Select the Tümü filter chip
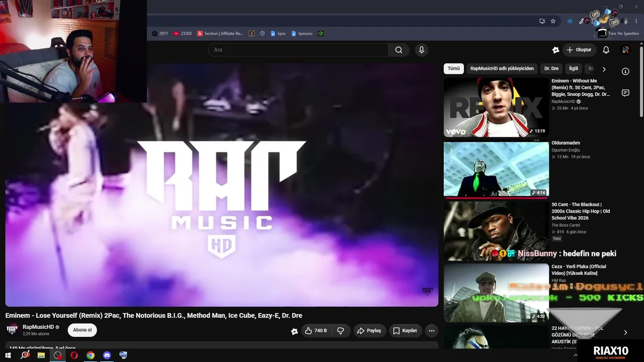The image size is (644, 362). [x=454, y=69]
